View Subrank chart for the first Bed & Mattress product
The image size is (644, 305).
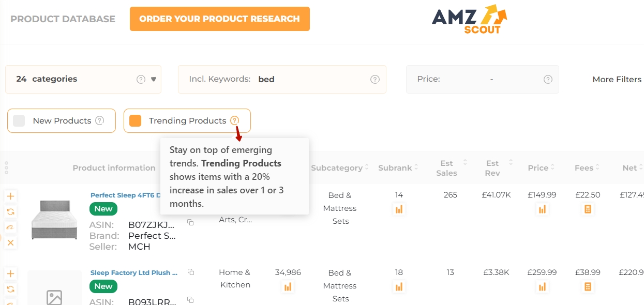pos(399,209)
